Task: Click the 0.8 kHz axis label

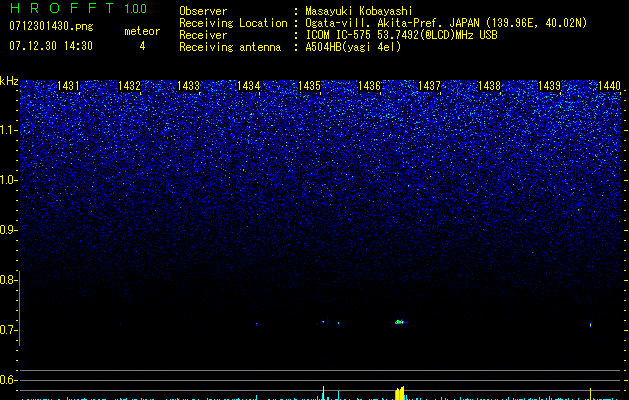Action: tap(8, 280)
